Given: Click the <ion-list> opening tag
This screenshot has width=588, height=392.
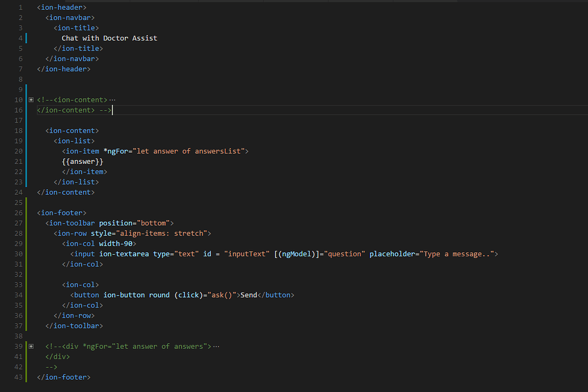Looking at the screenshot, I should coord(74,141).
